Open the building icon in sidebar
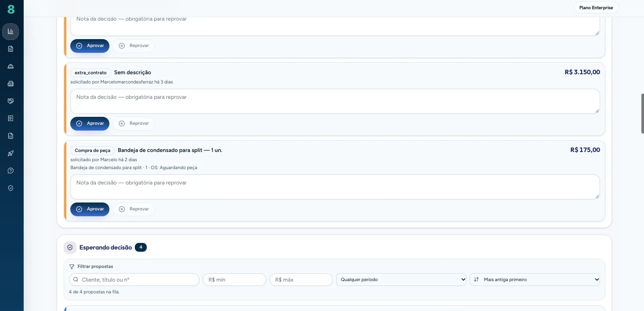The image size is (644, 311). 11,83
